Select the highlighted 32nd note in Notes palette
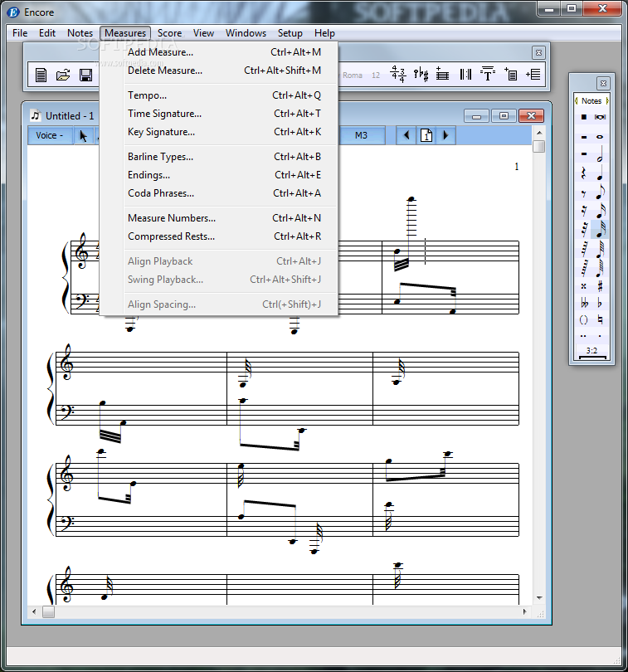The width and height of the screenshot is (628, 672). click(600, 229)
